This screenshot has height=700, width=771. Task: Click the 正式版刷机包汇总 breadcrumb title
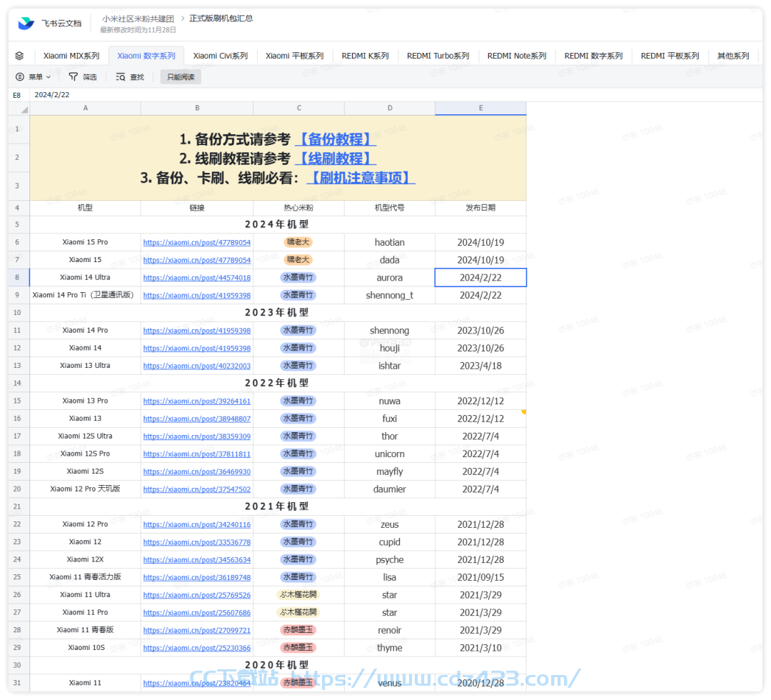[x=221, y=19]
